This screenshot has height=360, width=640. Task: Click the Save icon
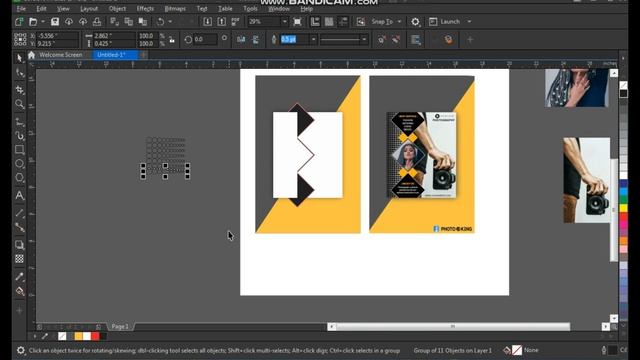click(55, 22)
